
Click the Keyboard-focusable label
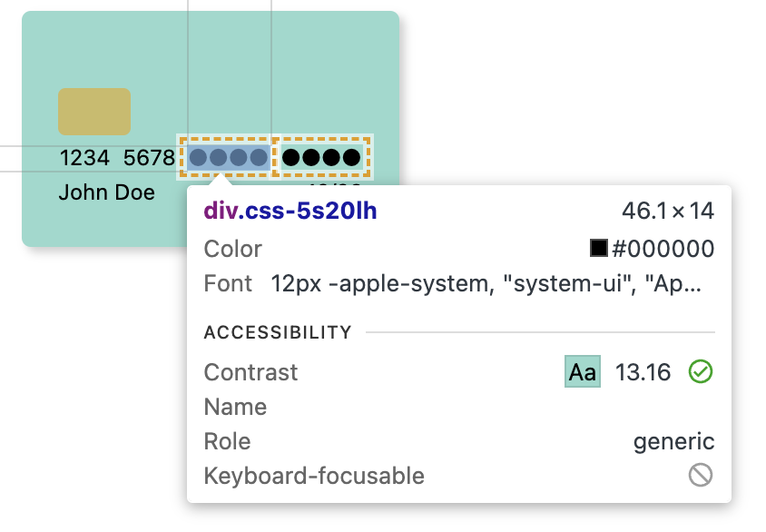pos(314,476)
